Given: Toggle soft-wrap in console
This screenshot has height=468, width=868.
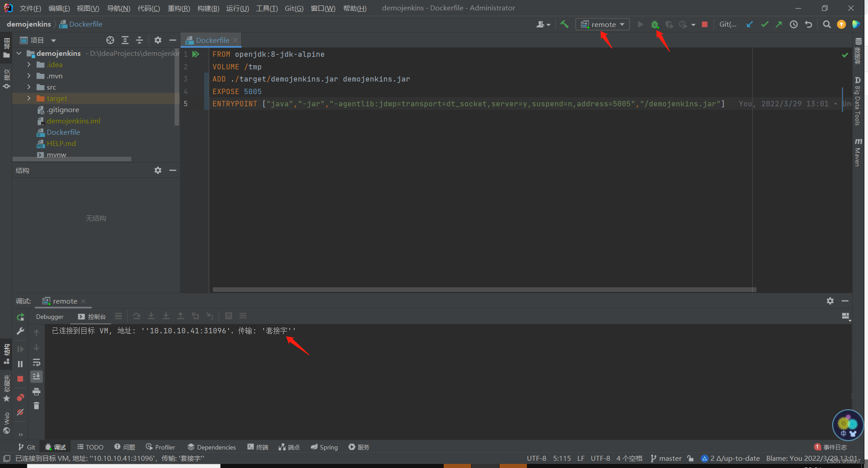Looking at the screenshot, I should pos(36,362).
